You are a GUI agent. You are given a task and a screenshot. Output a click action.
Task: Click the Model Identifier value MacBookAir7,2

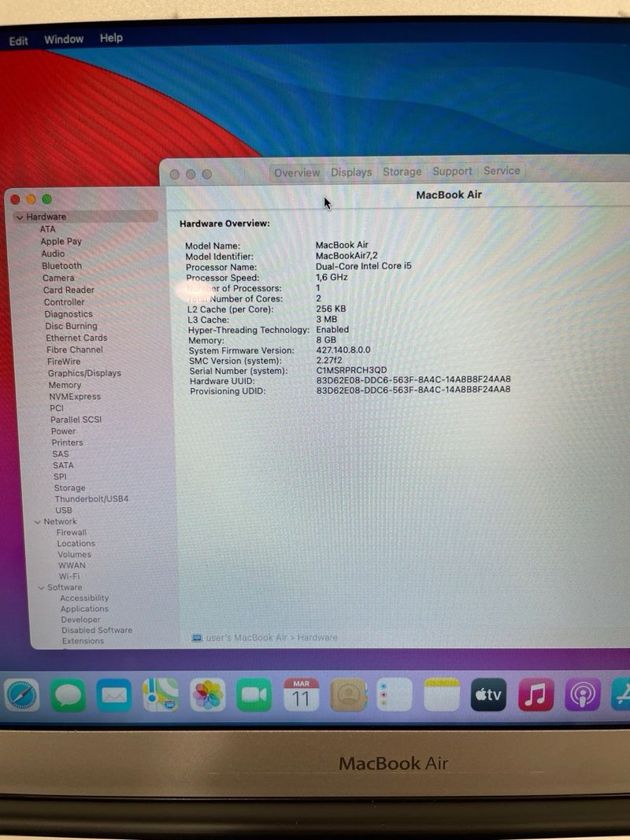[346, 256]
